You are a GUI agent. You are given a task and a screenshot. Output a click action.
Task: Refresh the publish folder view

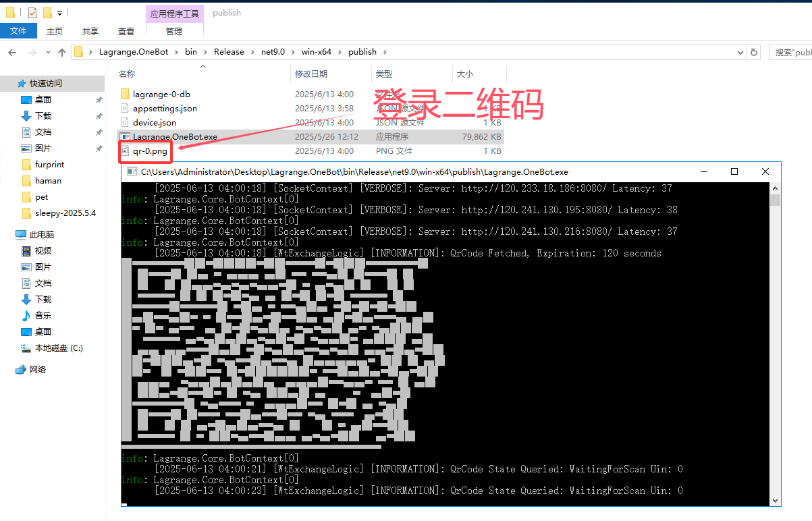click(x=755, y=52)
